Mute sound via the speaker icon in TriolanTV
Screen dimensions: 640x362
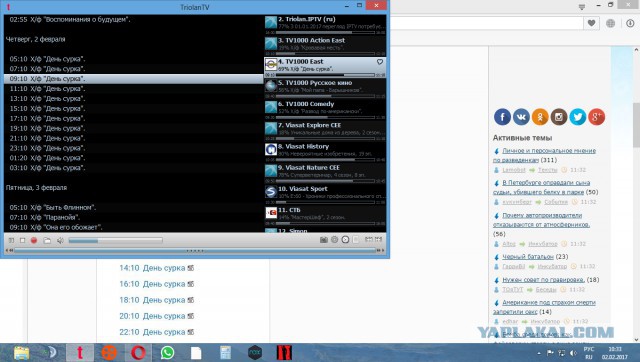[x=60, y=240]
